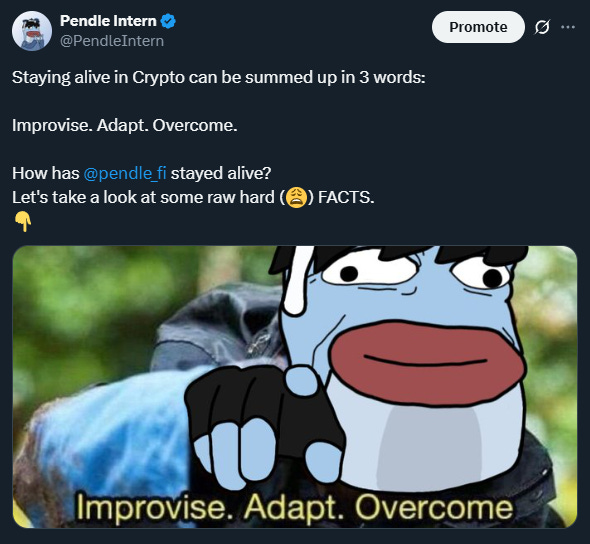Screen dimensions: 590x544
Task: Open the three-dot more options menu
Action: [568, 27]
